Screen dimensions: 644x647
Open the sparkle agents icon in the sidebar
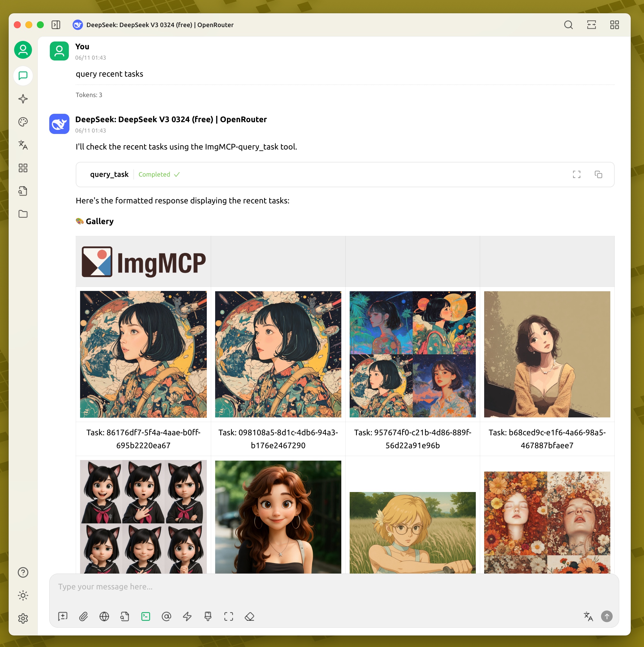(x=23, y=99)
